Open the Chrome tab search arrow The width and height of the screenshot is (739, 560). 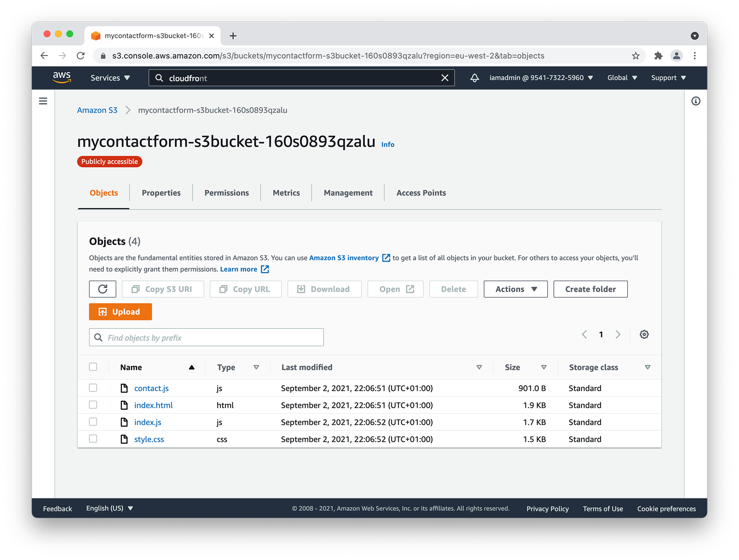pos(695,36)
